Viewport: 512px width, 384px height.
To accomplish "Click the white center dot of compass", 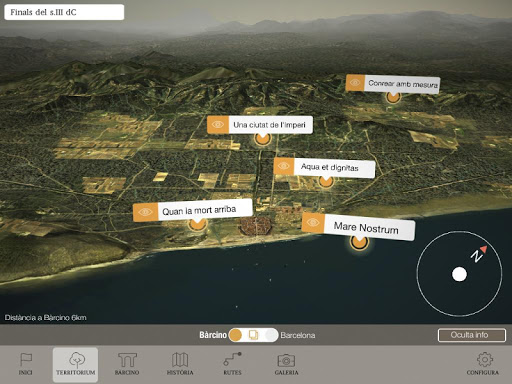I will (x=459, y=274).
